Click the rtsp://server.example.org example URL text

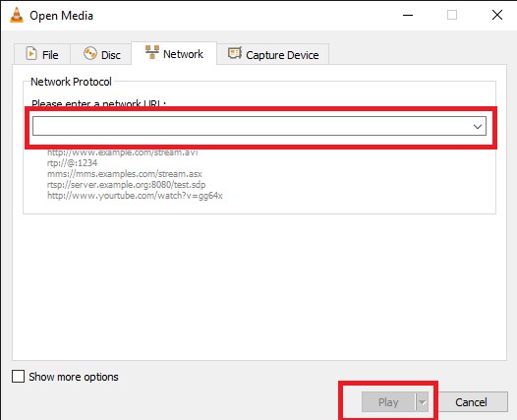126,185
